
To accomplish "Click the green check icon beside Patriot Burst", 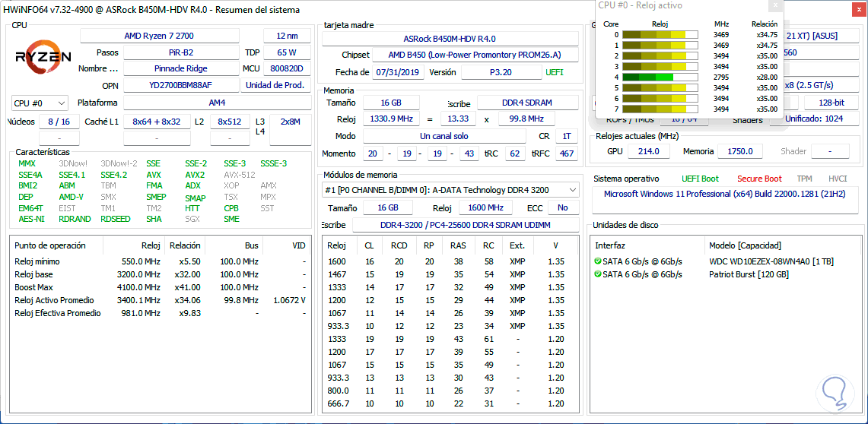I will point(598,274).
